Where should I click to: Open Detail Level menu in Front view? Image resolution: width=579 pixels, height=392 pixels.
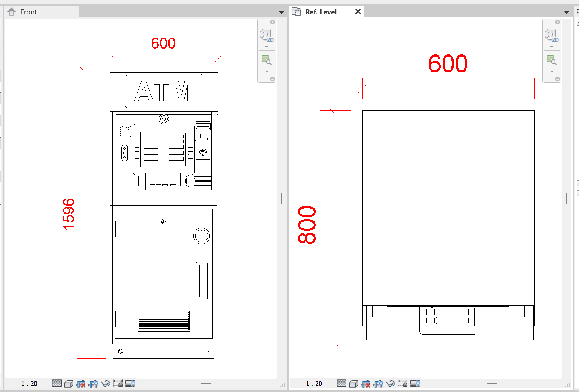57,383
